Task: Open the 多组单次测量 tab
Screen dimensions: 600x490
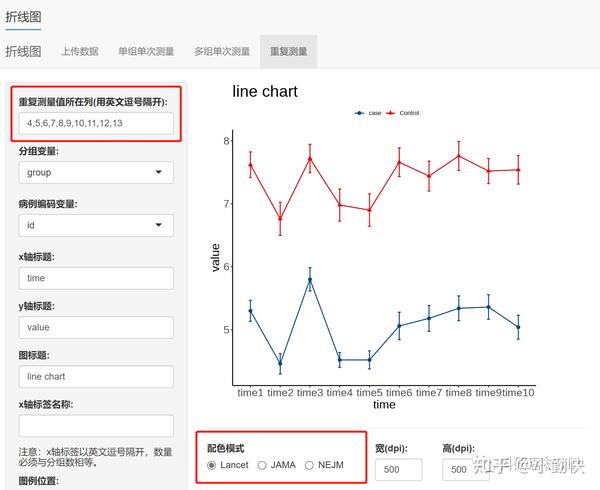Action: (x=222, y=51)
